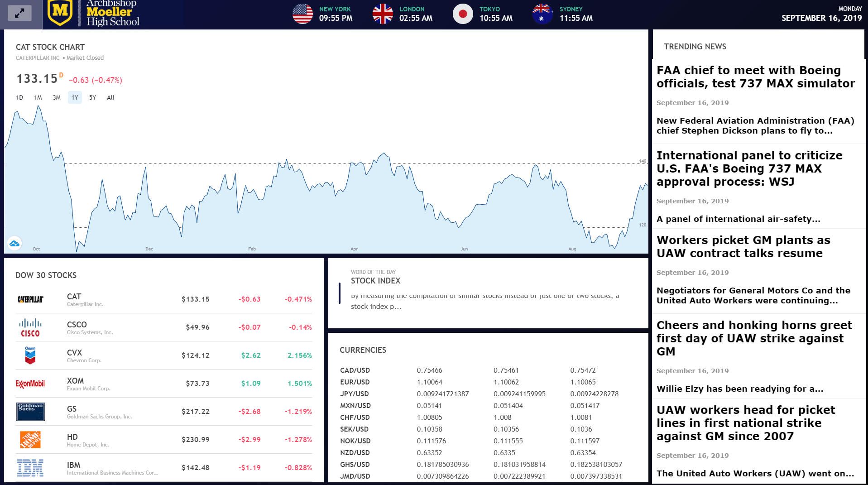
Task: Click the Home Depot company logo
Action: point(30,440)
